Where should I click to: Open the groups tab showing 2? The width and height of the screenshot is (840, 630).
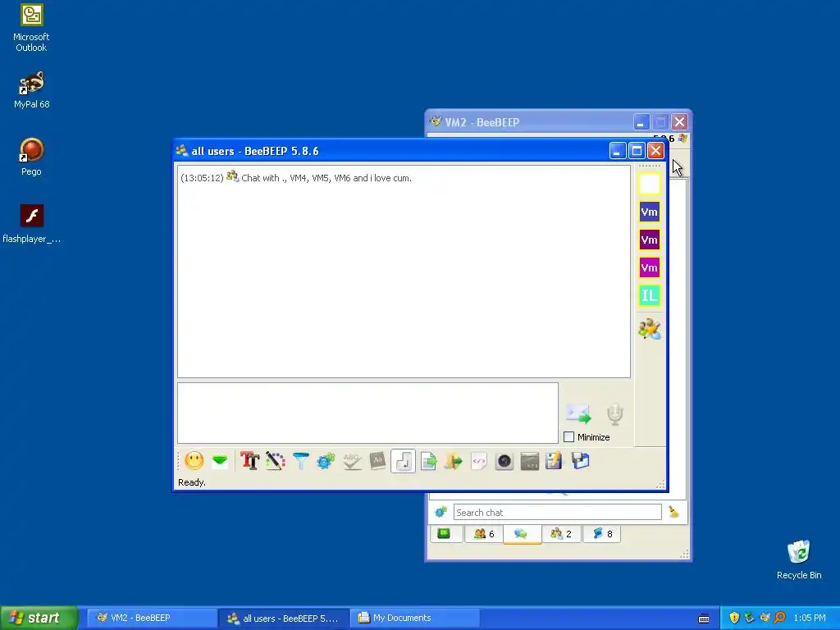pyautogui.click(x=561, y=533)
